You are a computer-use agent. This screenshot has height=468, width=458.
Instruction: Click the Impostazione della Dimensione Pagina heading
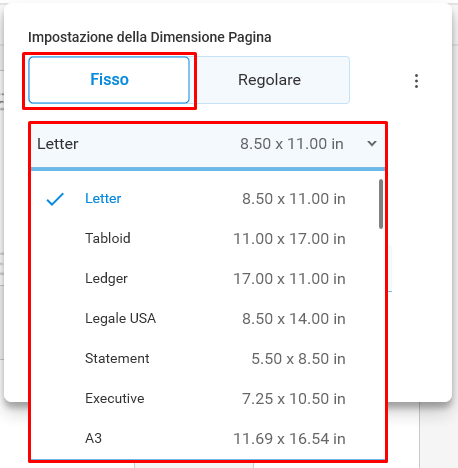click(x=150, y=37)
